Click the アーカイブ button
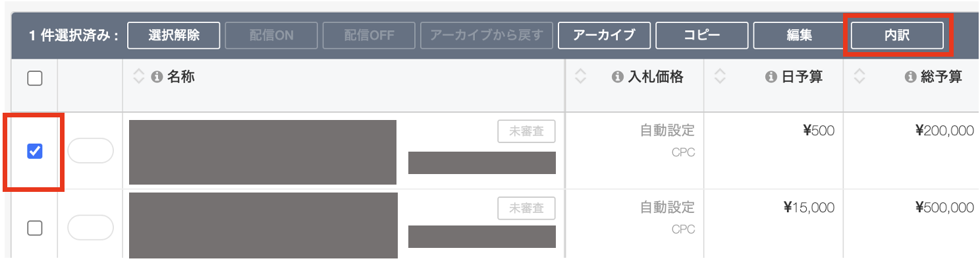This screenshot has height=269, width=980. 604,36
